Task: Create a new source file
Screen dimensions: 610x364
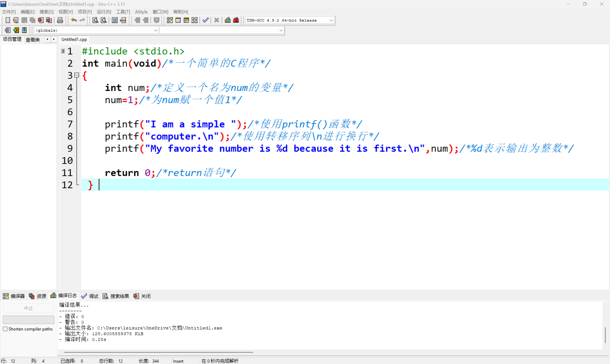Action: click(x=8, y=20)
